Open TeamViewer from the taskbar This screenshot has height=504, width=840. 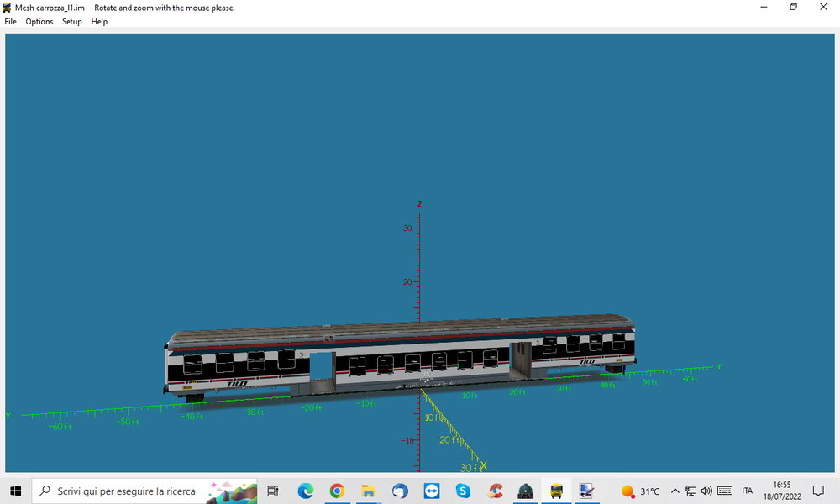coord(431,491)
